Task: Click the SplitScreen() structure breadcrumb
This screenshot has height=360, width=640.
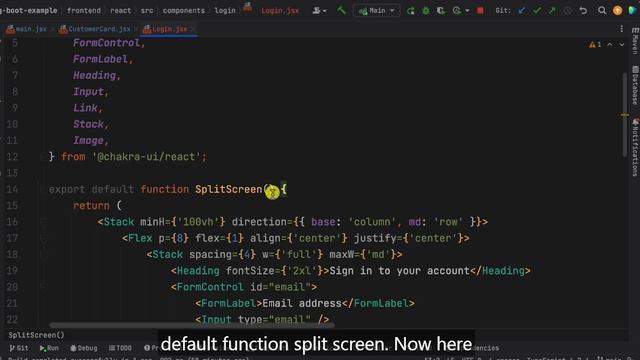Action: pyautogui.click(x=36, y=335)
